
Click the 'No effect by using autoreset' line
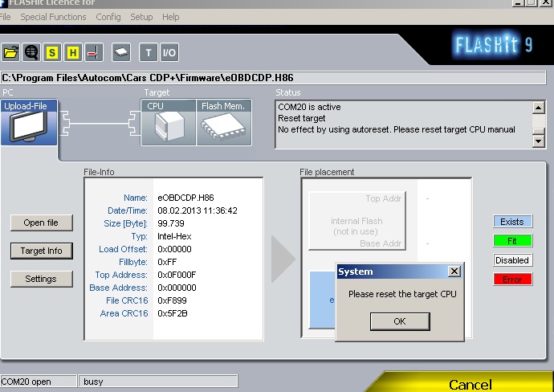[397, 129]
